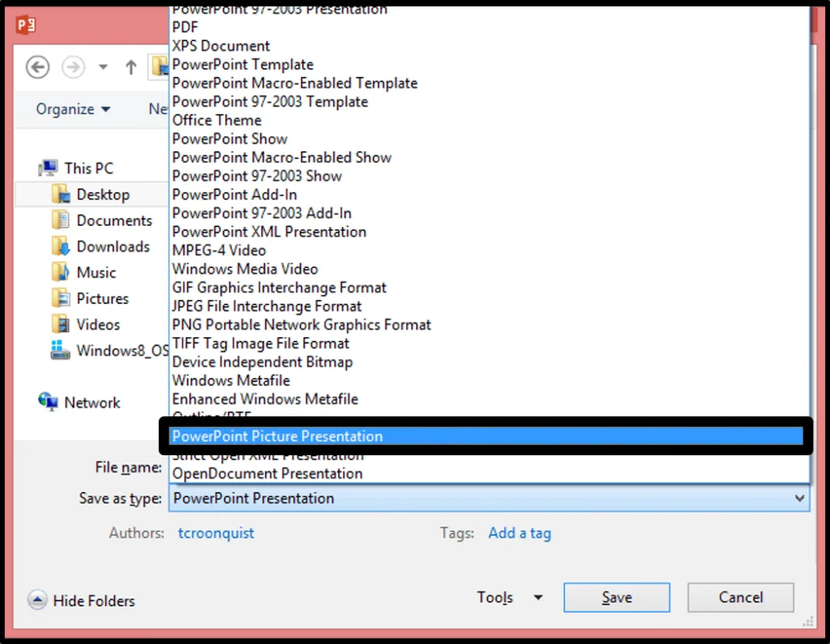Click the Hide Folders arrow icon
Viewport: 830px width, 644px height.
click(x=37, y=599)
